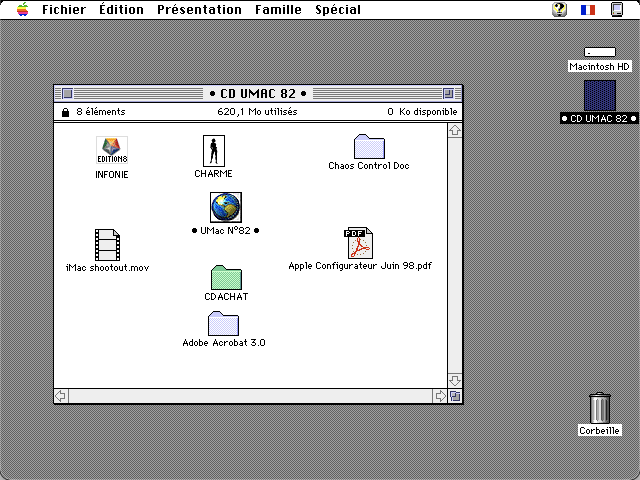The width and height of the screenshot is (640, 480).
Task: Click the "Corbeille" trash label
Action: tap(600, 431)
